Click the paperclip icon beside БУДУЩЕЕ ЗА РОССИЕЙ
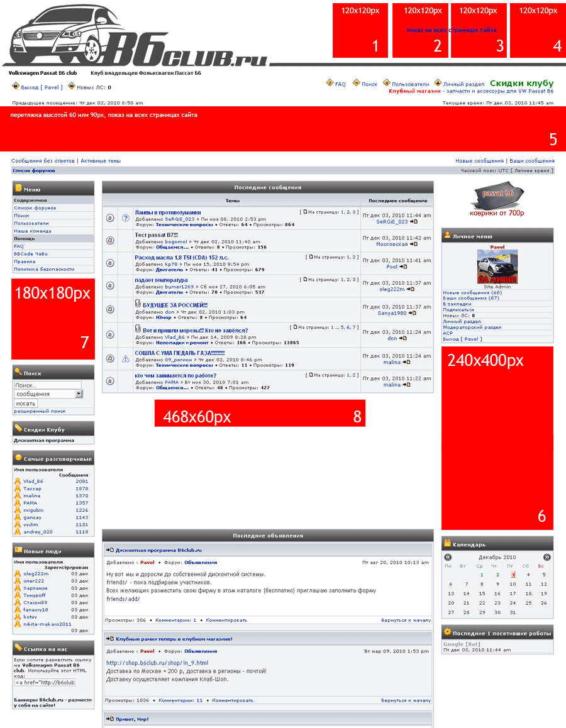Viewport: 566px width, 728px height. pos(138,304)
